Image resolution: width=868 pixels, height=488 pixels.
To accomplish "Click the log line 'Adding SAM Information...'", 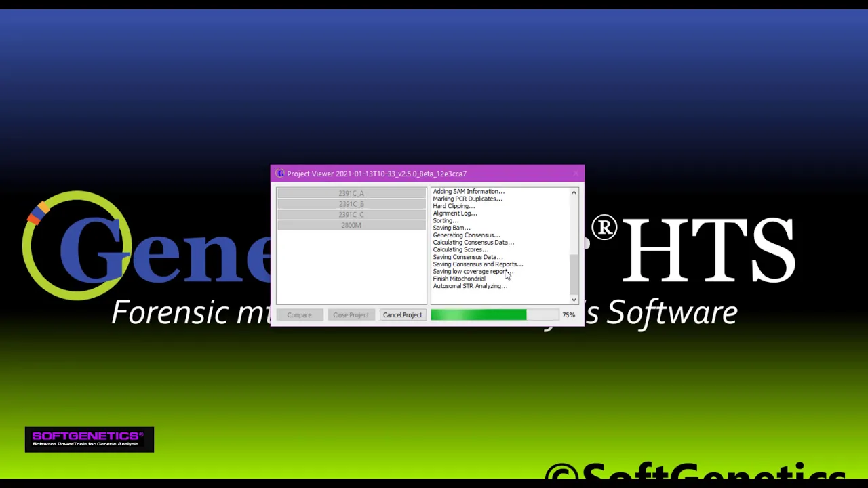I will (x=469, y=192).
